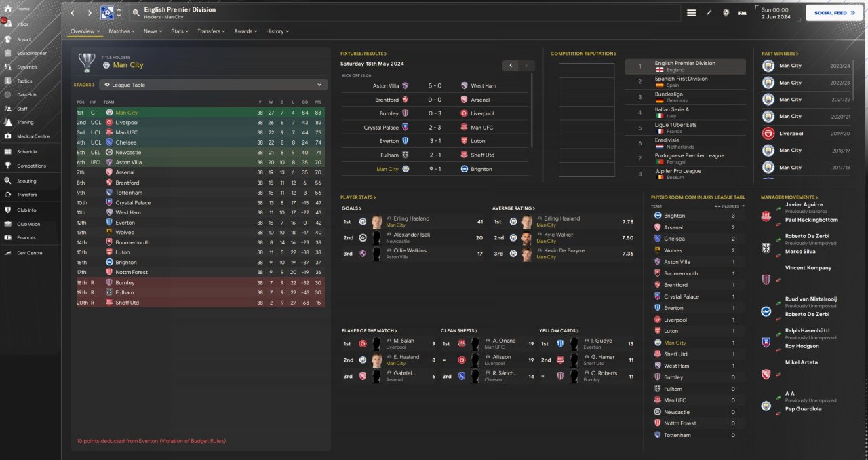
Task: Click the pencil edit icon
Action: [x=709, y=13]
